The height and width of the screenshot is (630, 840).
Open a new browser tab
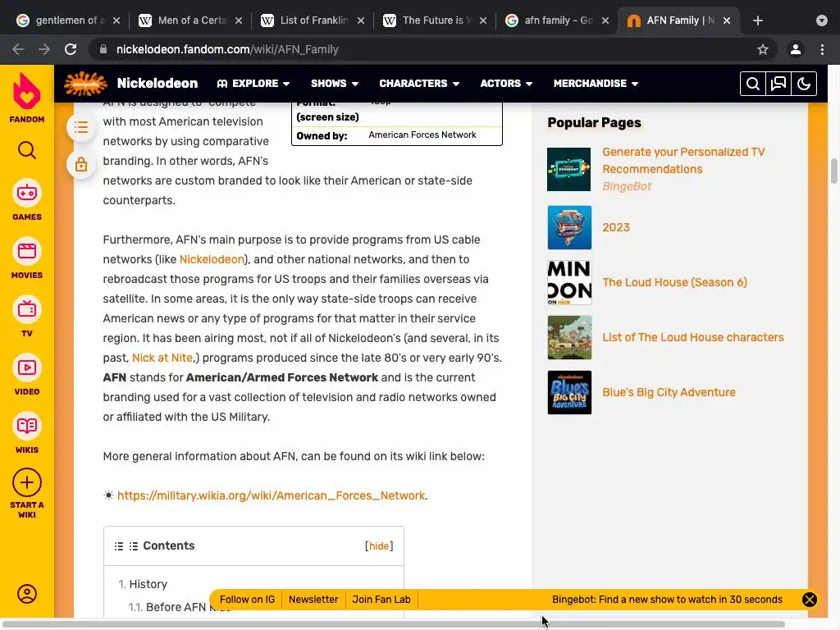(x=757, y=21)
